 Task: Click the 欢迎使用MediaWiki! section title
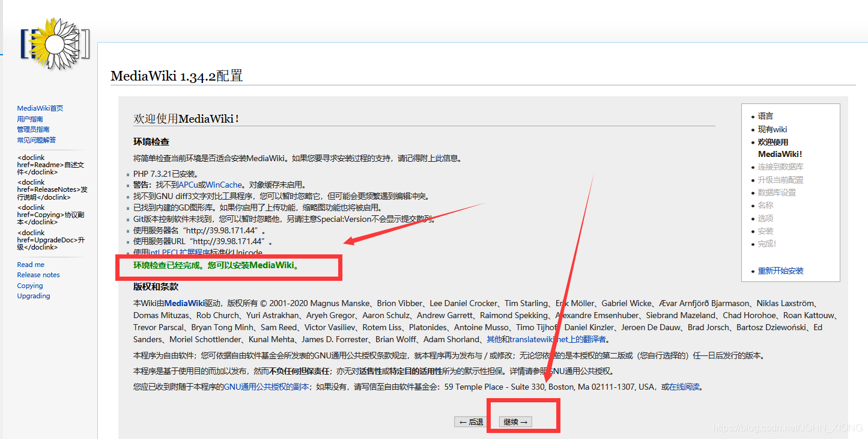point(187,118)
